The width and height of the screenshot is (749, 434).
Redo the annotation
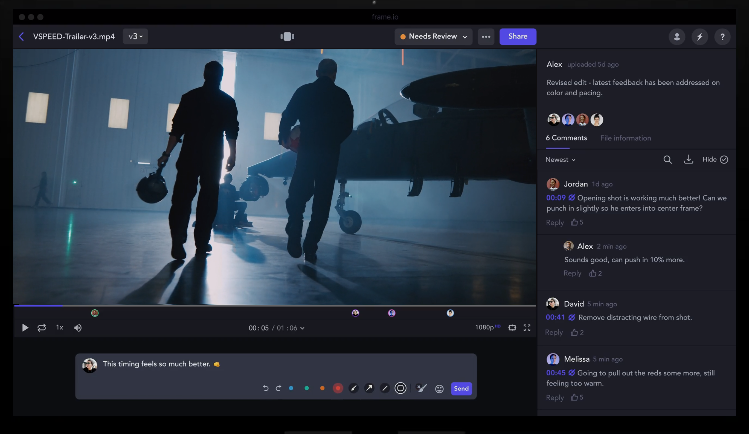click(x=278, y=389)
